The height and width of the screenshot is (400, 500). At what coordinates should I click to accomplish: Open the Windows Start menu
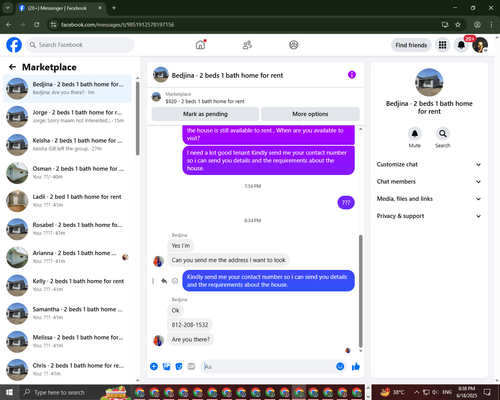click(x=9, y=392)
